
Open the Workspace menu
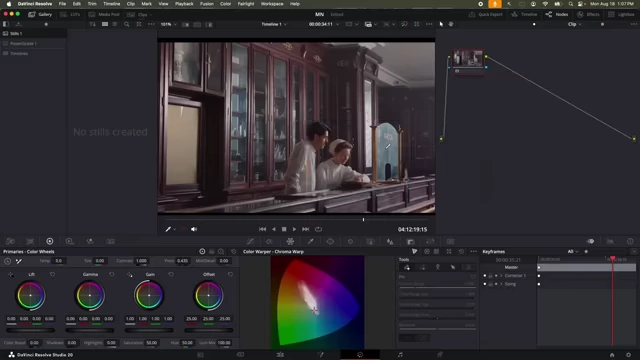(x=272, y=4)
